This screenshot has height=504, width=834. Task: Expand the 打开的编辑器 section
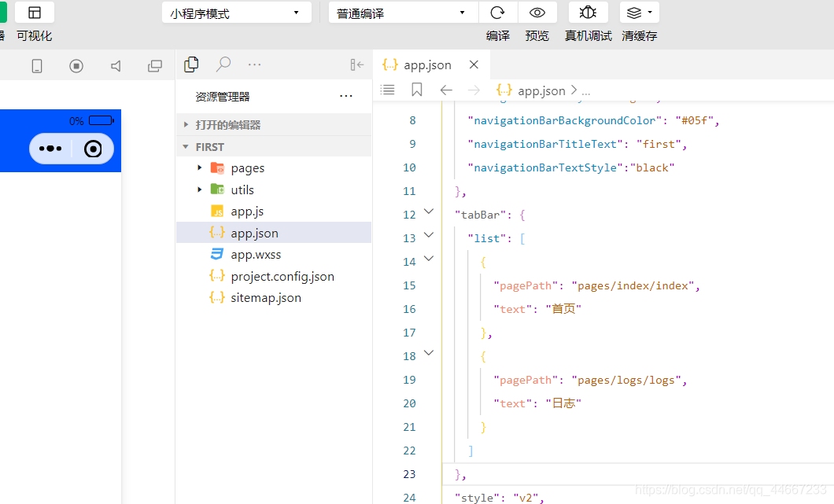[274, 125]
